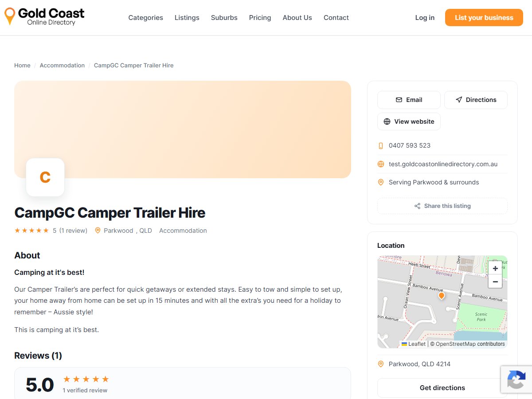Click the orange map marker pin
This screenshot has width=532, height=399.
[441, 296]
